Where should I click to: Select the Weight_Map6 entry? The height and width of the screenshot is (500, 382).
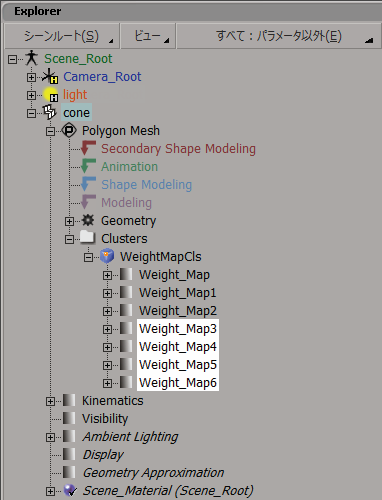[x=178, y=383]
